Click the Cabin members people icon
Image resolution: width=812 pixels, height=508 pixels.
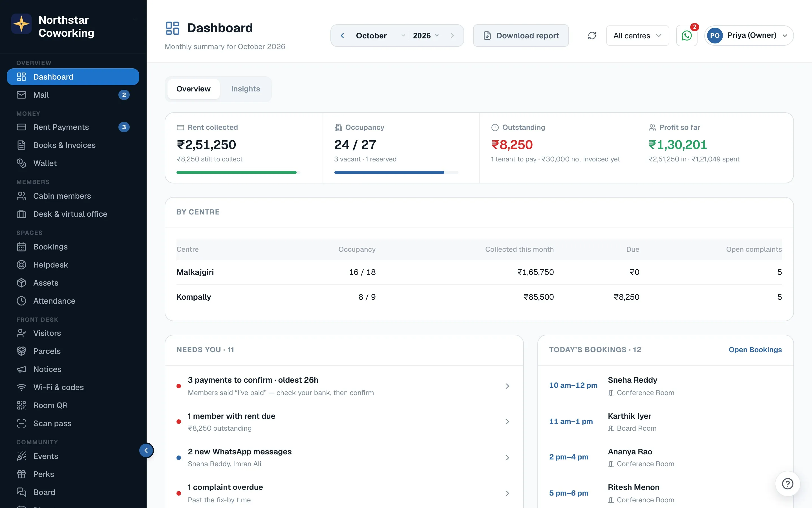click(21, 196)
